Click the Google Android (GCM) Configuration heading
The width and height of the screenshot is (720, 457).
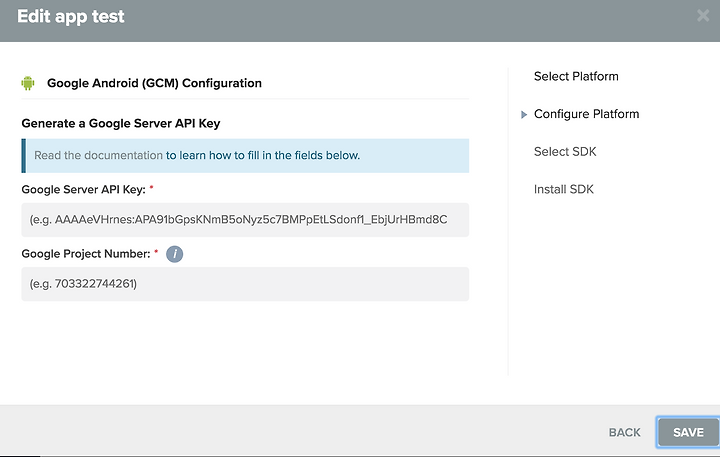click(154, 83)
